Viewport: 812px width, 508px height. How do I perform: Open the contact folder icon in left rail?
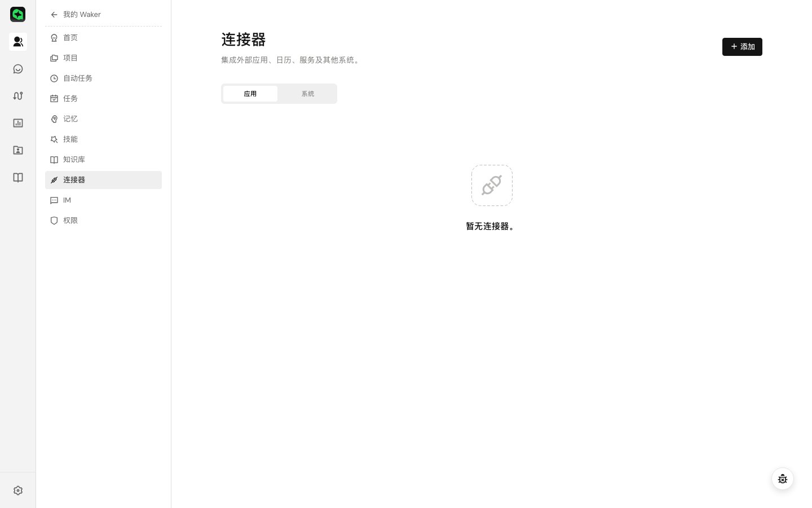coord(18,150)
